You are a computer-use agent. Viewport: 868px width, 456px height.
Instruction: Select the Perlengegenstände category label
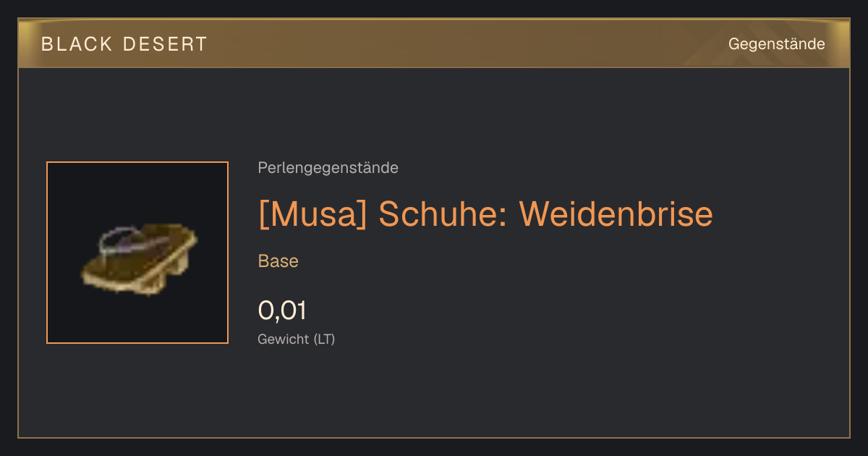pyautogui.click(x=328, y=168)
